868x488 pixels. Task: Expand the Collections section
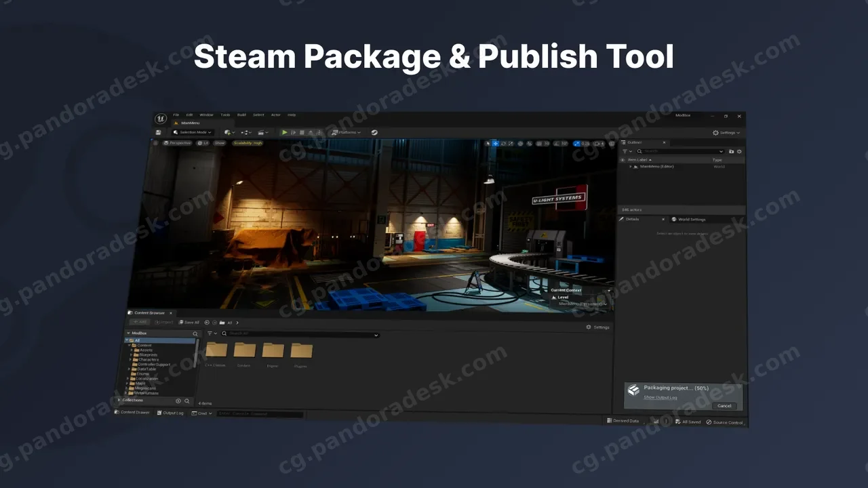pos(119,400)
